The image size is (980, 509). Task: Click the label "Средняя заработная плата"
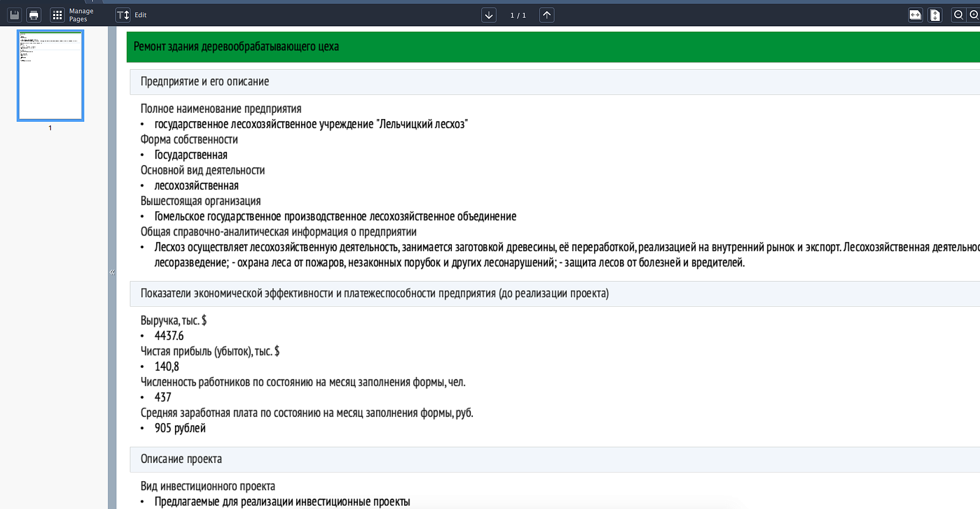coord(307,413)
